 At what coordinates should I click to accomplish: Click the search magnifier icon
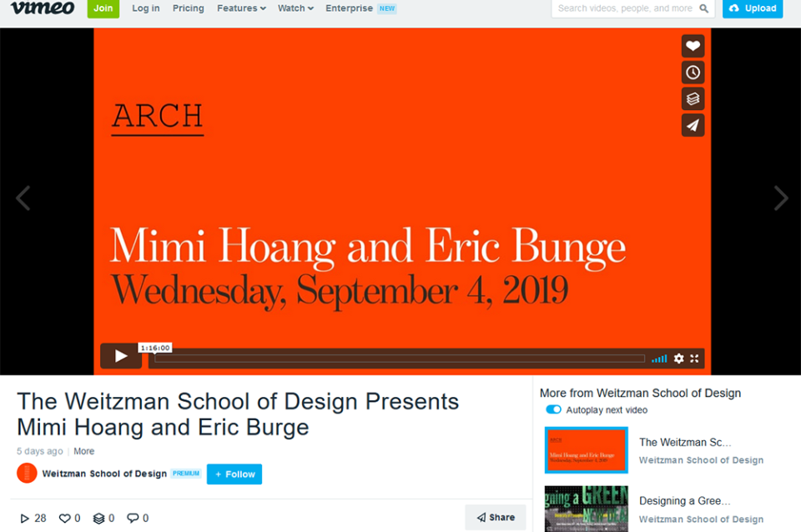[703, 8]
